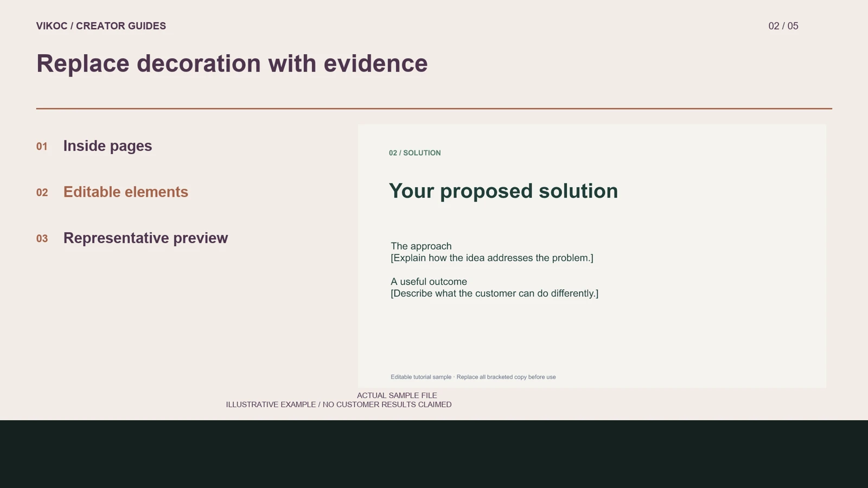Click the "02 / SOLUTION" label in preview

pos(415,153)
